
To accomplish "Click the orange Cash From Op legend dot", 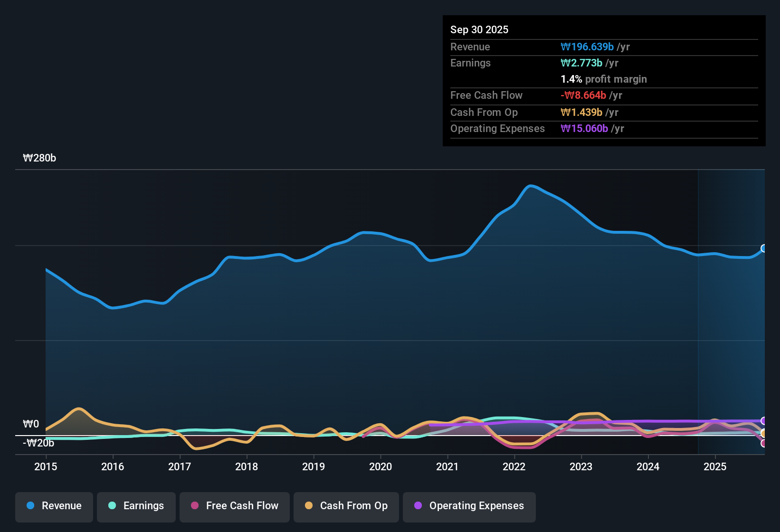I will (x=309, y=506).
